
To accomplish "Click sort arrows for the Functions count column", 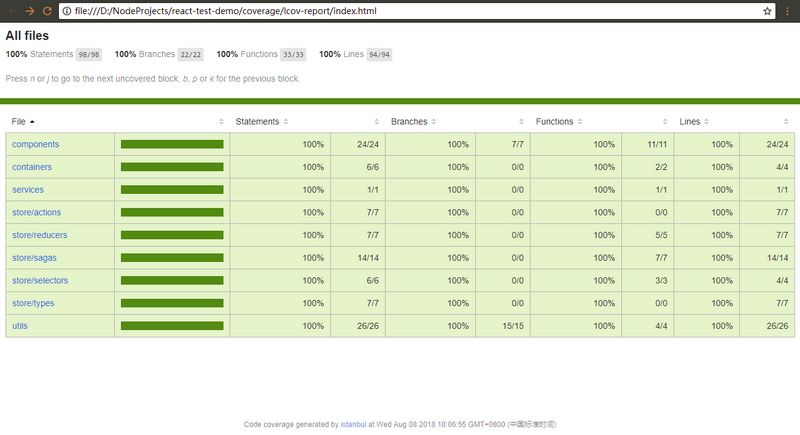I will click(x=665, y=121).
